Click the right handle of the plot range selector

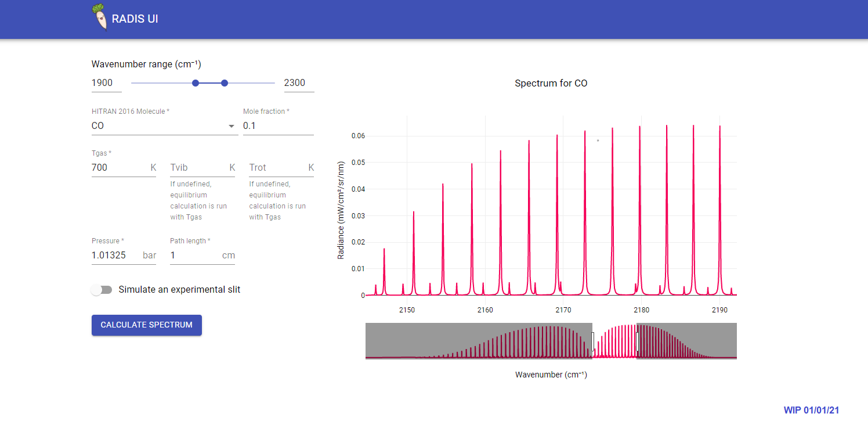pos(637,341)
